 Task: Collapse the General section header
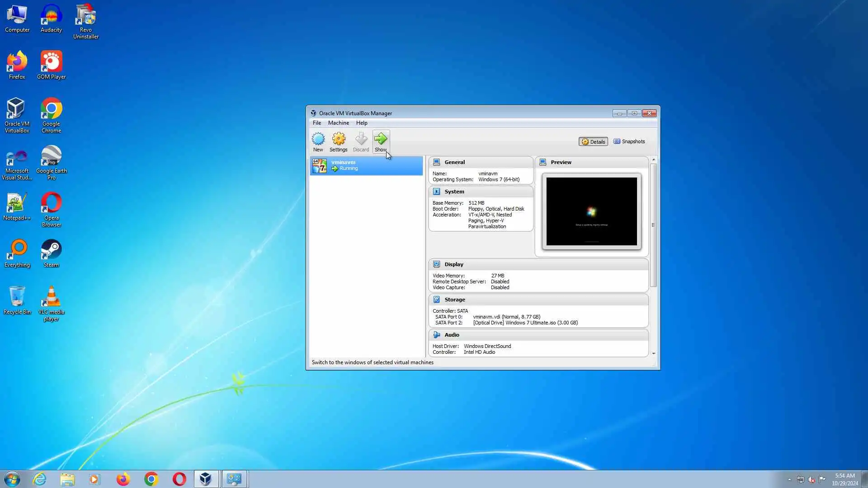coord(454,162)
